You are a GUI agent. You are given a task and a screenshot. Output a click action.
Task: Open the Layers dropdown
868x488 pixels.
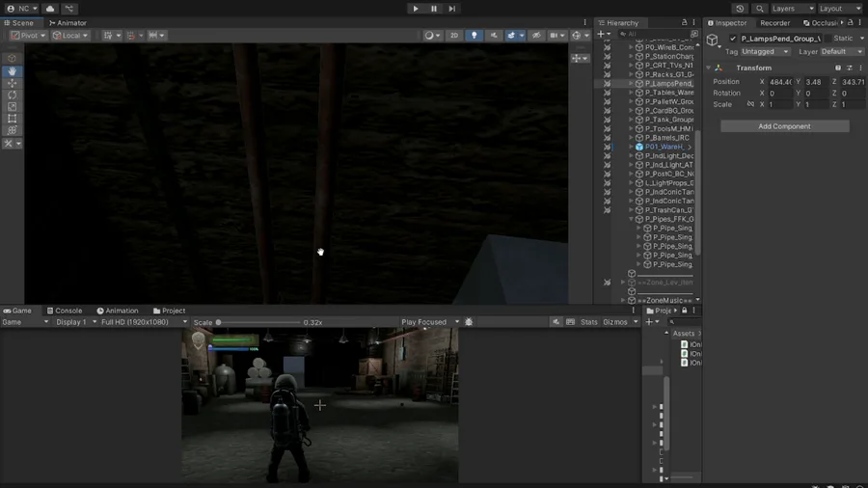tap(793, 9)
